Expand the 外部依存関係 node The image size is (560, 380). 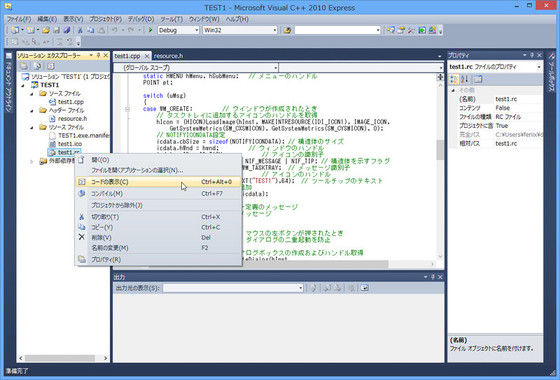click(x=32, y=161)
